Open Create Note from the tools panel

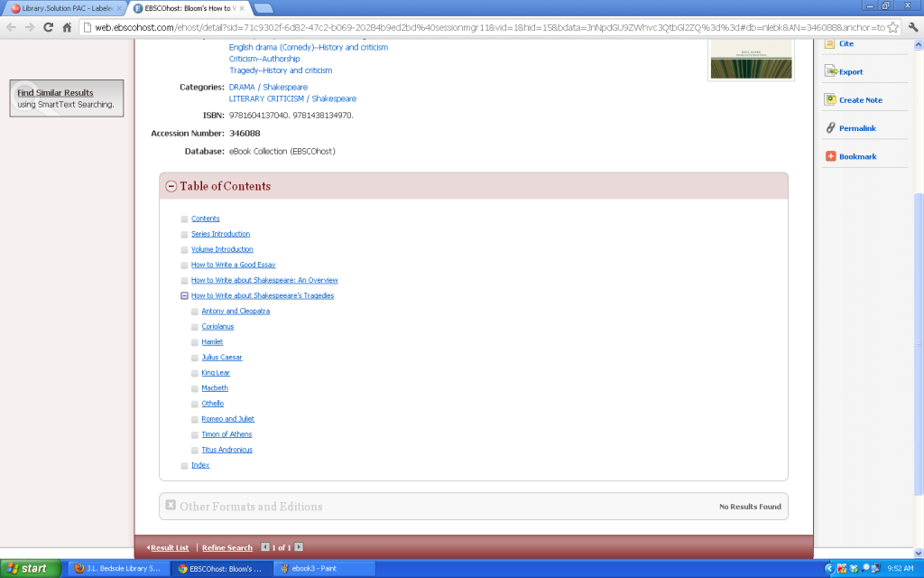pyautogui.click(x=832, y=99)
